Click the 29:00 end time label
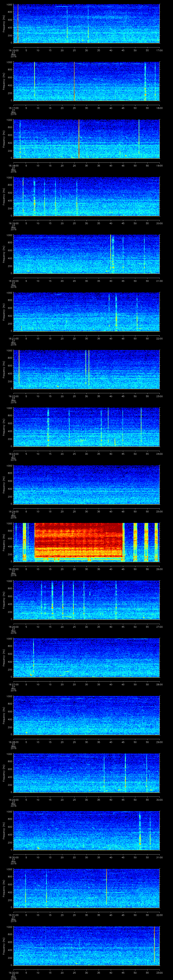The width and height of the screenshot is (173, 980). (x=159, y=742)
